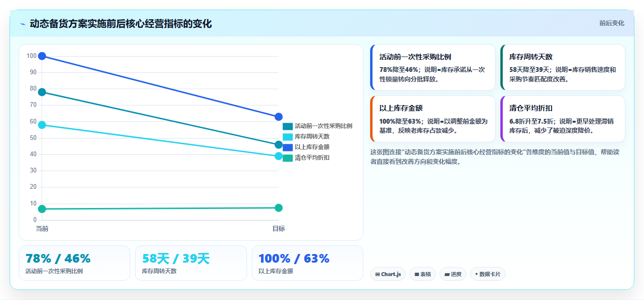Open the 清仓平均折扣 explanation card
Viewport: 644px width, 300px height.
[x=563, y=119]
